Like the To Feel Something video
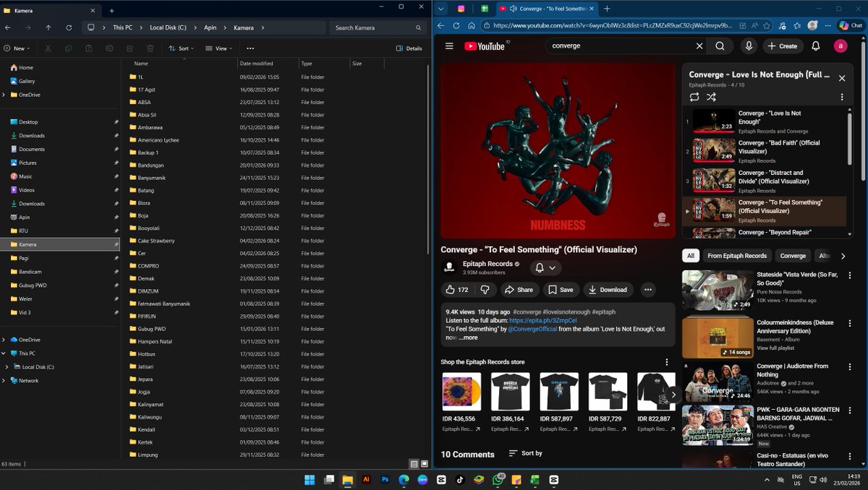This screenshot has height=490, width=868. click(x=457, y=290)
